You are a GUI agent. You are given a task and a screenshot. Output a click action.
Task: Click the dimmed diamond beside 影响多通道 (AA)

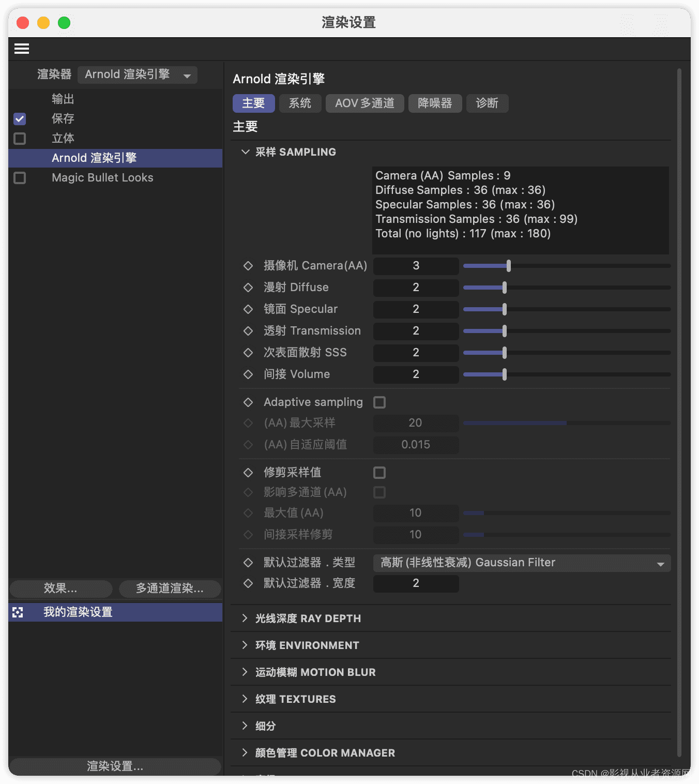click(248, 492)
